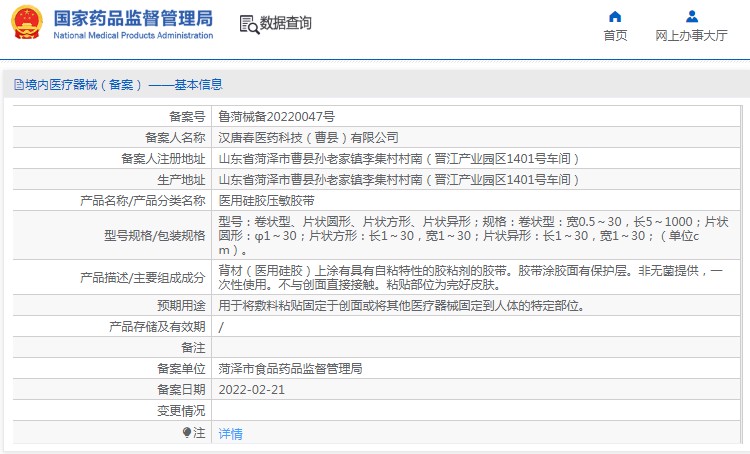
Task: Click National Medical Products Administration subtitle
Action: click(x=133, y=35)
